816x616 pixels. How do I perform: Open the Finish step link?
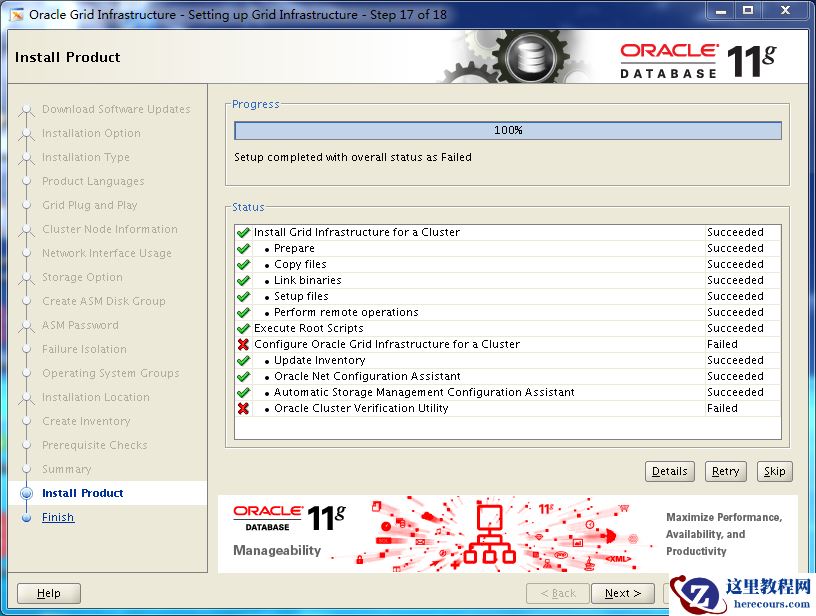click(x=58, y=517)
